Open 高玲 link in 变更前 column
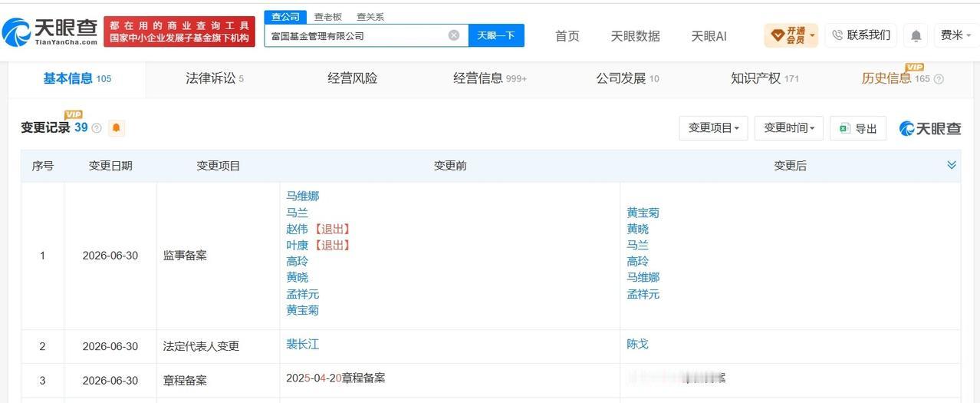980x403 pixels. point(297,261)
